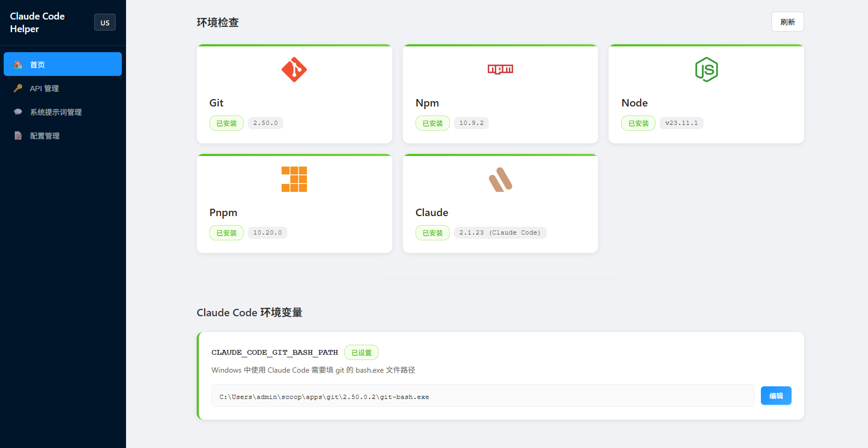Image resolution: width=868 pixels, height=448 pixels.
Task: Click the house icon beside 首页
Action: coord(18,64)
